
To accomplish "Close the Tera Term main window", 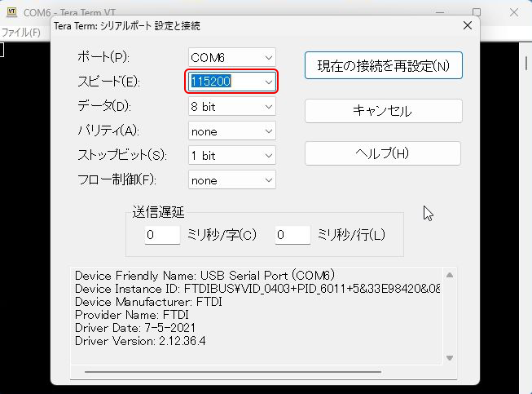I will [x=513, y=13].
